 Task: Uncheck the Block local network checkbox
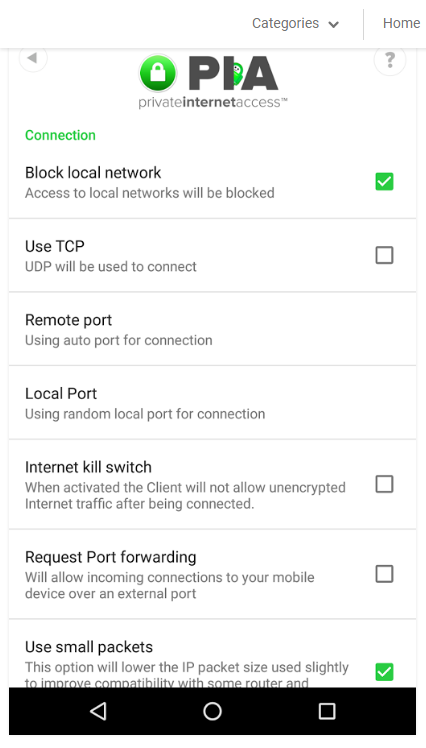coord(384,182)
